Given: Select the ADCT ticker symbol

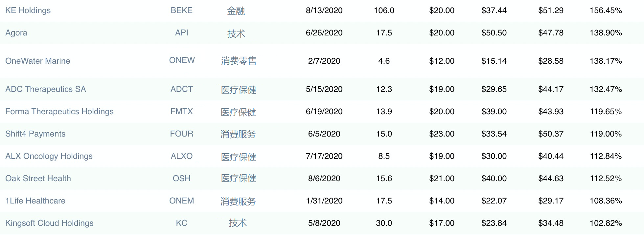Looking at the screenshot, I should pos(182,89).
